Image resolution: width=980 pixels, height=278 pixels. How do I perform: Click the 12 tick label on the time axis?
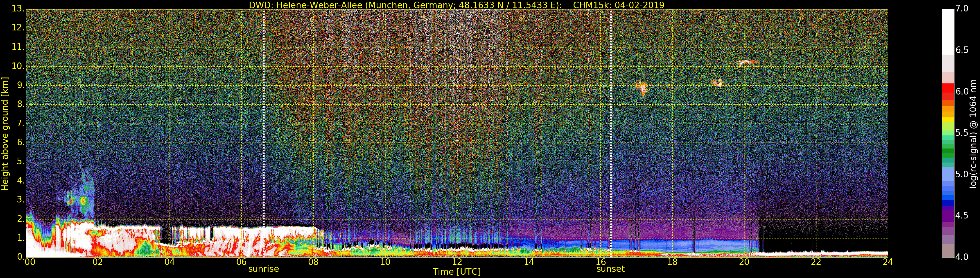[457, 262]
